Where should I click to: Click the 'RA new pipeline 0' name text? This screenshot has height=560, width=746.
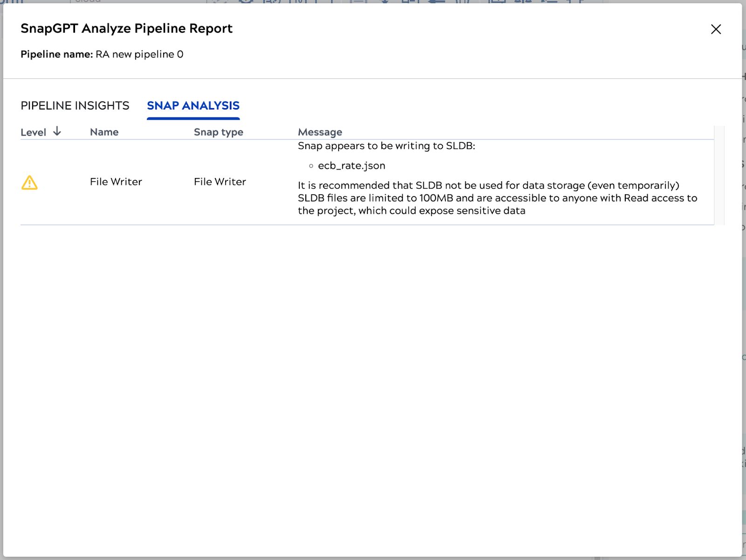[139, 55]
